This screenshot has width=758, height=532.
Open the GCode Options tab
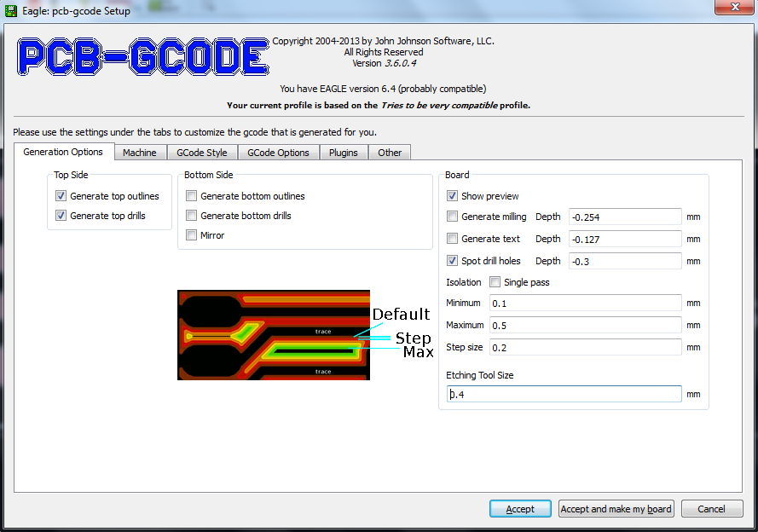(x=278, y=153)
